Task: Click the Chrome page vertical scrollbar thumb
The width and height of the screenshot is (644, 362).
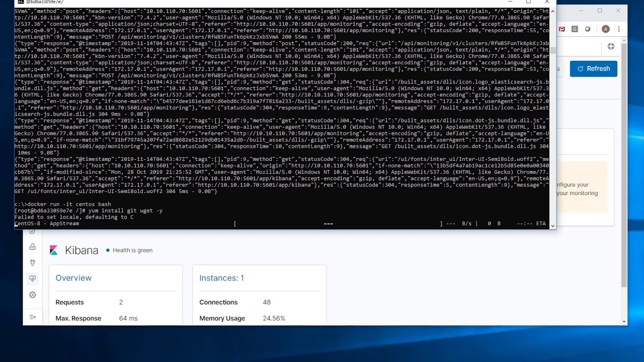Action: pyautogui.click(x=624, y=166)
